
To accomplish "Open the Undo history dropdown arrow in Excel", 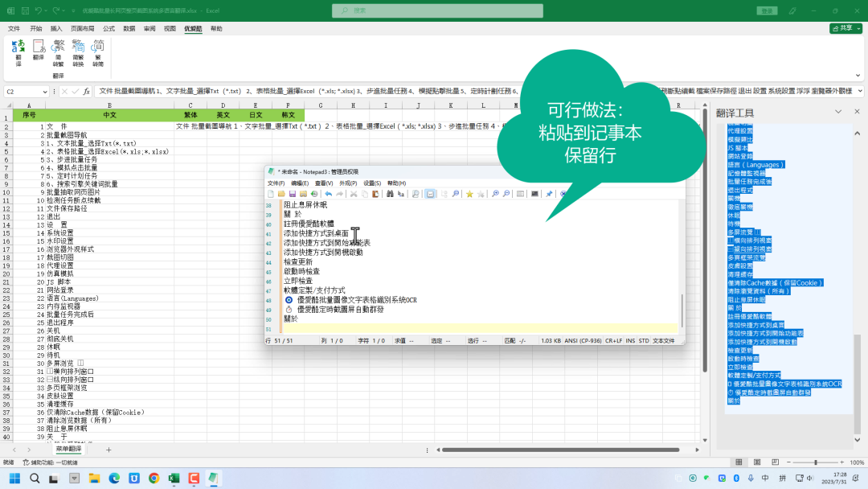I will tap(46, 10).
